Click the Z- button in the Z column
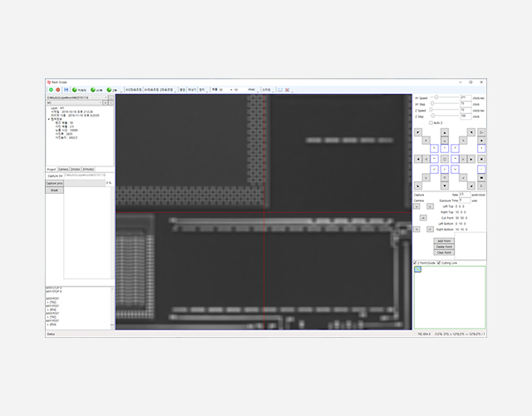This screenshot has height=416, width=532. (x=481, y=186)
